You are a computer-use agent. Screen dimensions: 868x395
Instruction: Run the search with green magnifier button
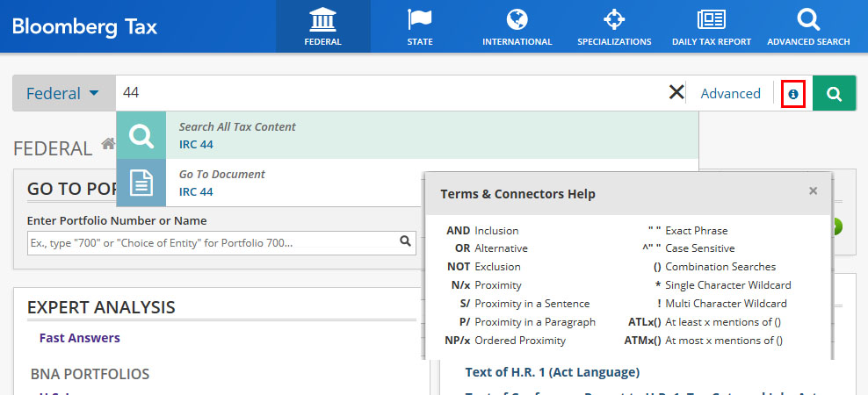click(x=834, y=93)
